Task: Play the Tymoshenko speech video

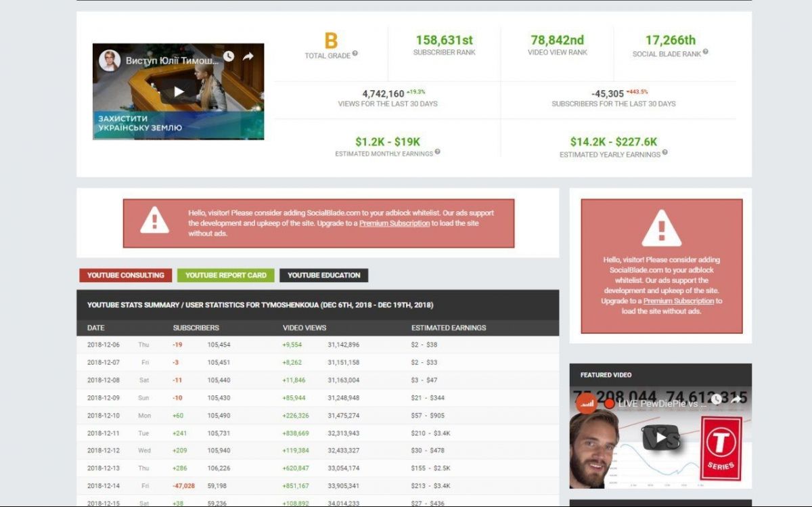Action: [x=179, y=91]
